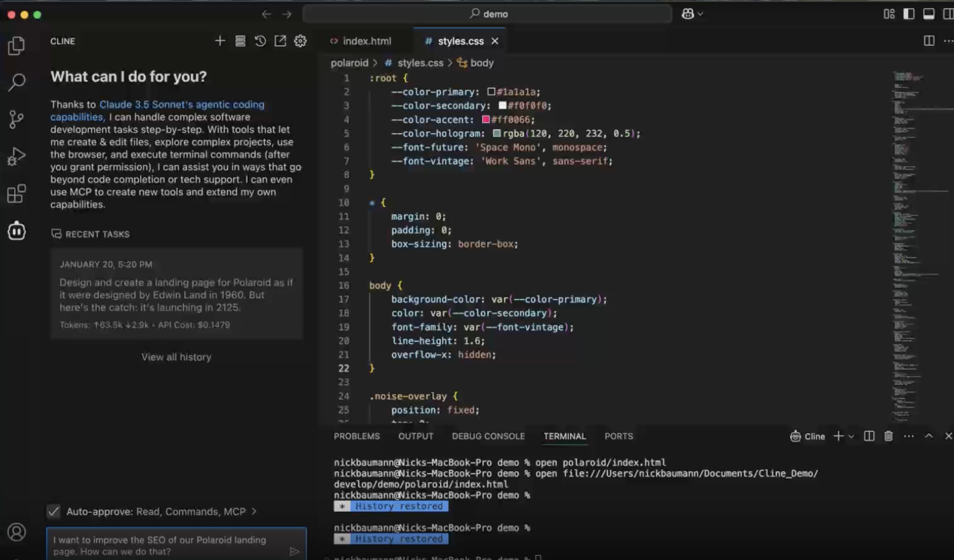This screenshot has width=954, height=560.
Task: Open the recent Polaroid landing page task
Action: point(176,294)
